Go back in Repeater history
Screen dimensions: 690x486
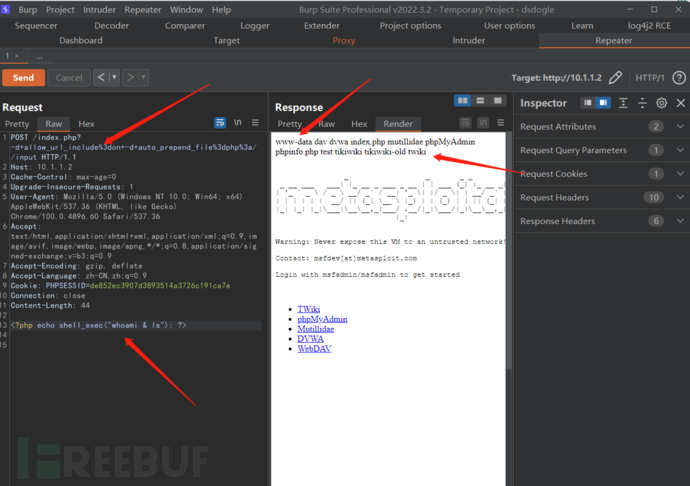point(101,77)
